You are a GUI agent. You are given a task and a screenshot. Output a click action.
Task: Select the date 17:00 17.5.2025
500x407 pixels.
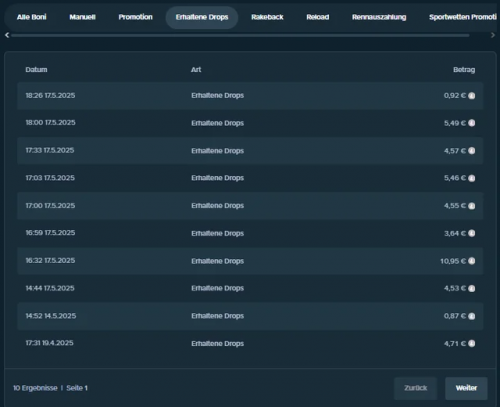(x=50, y=206)
